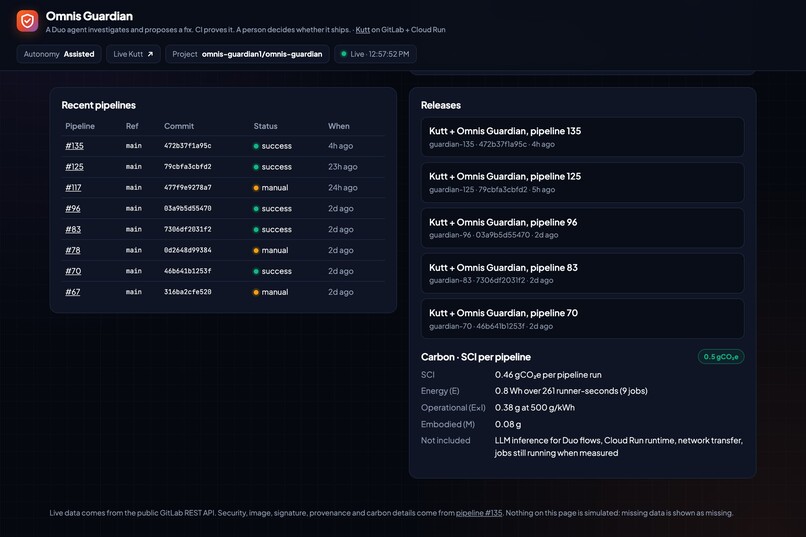Select commit hash 46b641b1253f
Screen dimensions: 806x537
pyautogui.click(x=188, y=271)
